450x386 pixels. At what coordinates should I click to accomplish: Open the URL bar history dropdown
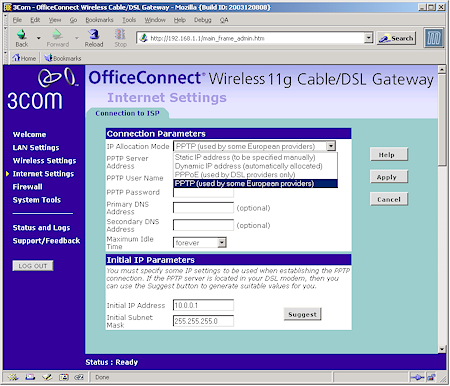coord(368,38)
